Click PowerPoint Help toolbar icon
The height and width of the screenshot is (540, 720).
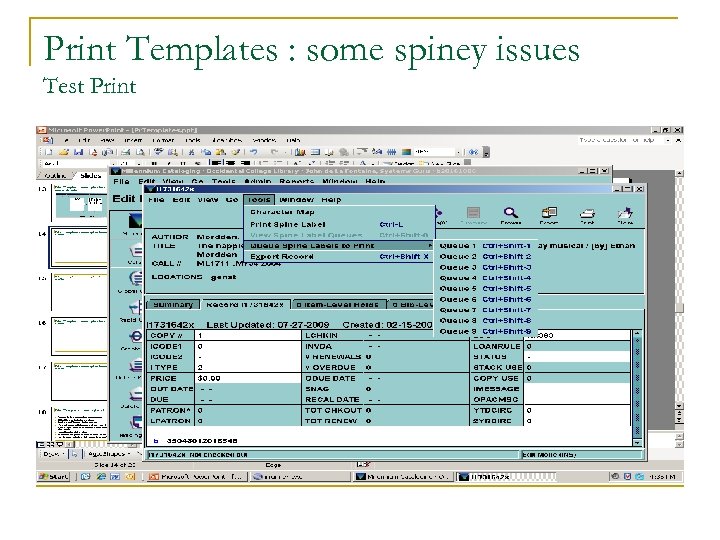(x=473, y=152)
